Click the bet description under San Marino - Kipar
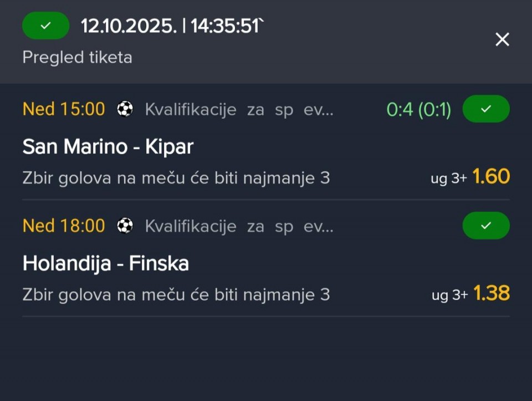 [x=176, y=178]
